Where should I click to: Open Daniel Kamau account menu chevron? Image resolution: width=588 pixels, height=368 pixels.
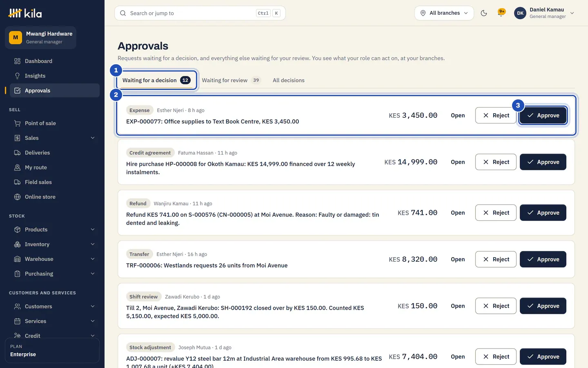coord(572,13)
